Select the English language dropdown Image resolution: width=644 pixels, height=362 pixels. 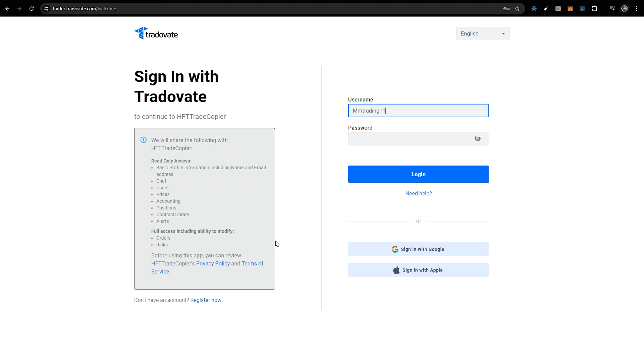click(483, 34)
